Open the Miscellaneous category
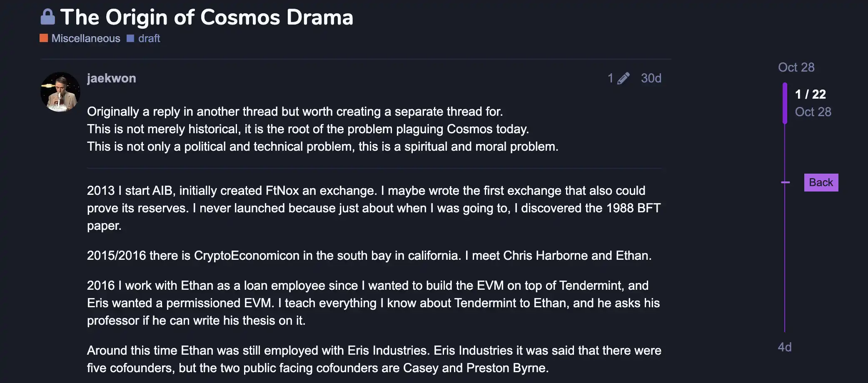Screen dimensions: 868x383 coord(86,38)
